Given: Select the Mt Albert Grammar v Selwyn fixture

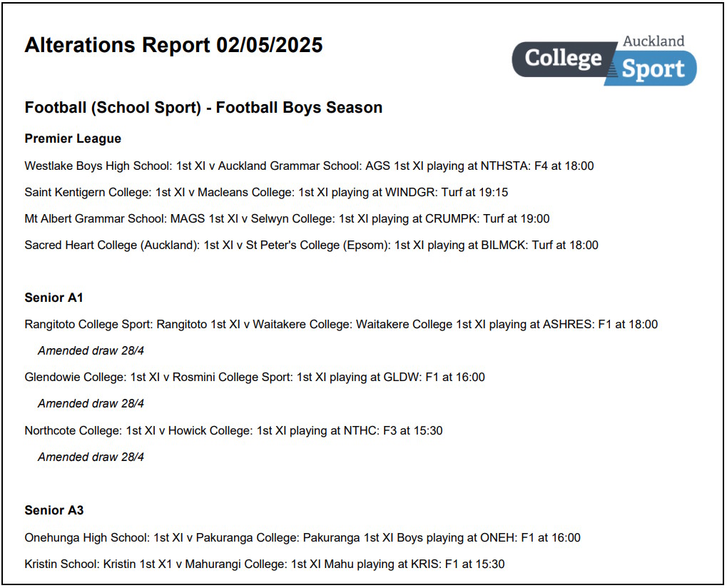Looking at the screenshot, I should coord(287,219).
